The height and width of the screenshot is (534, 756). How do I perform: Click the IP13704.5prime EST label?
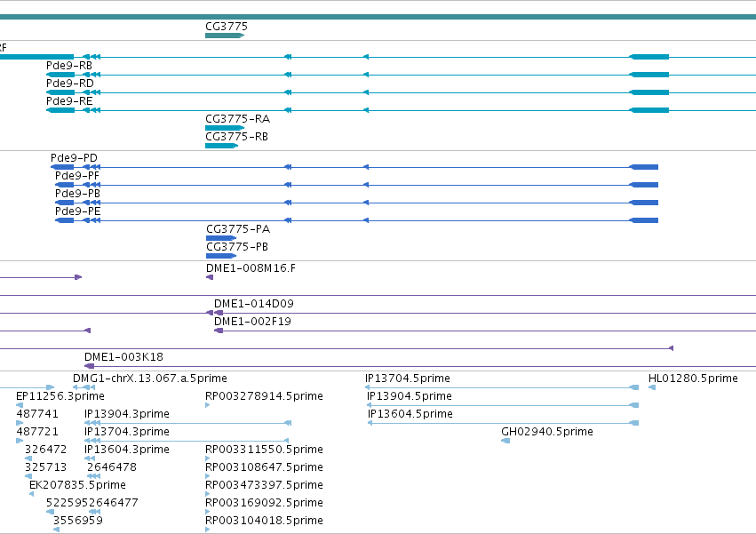tap(408, 379)
